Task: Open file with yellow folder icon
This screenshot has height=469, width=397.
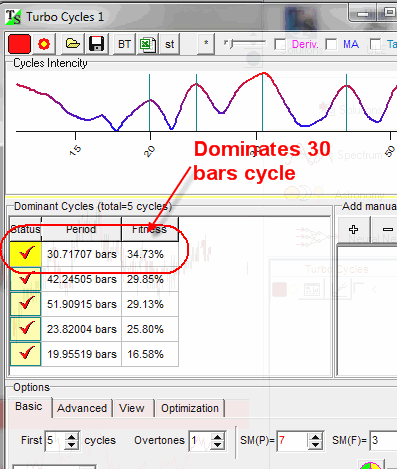Action: click(x=72, y=44)
